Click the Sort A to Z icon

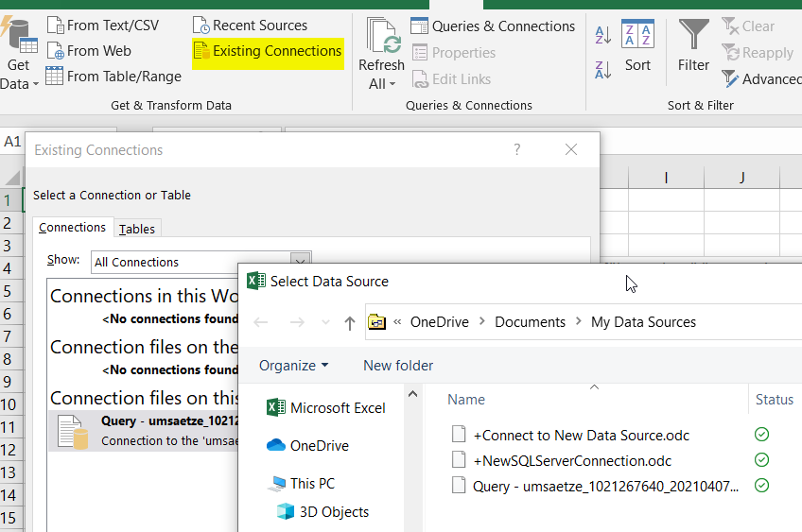point(603,35)
